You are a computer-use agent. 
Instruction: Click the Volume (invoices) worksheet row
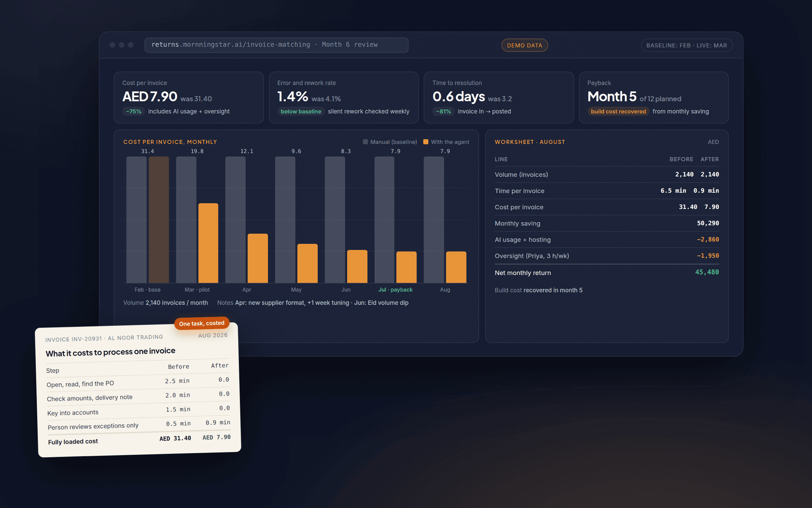(607, 174)
